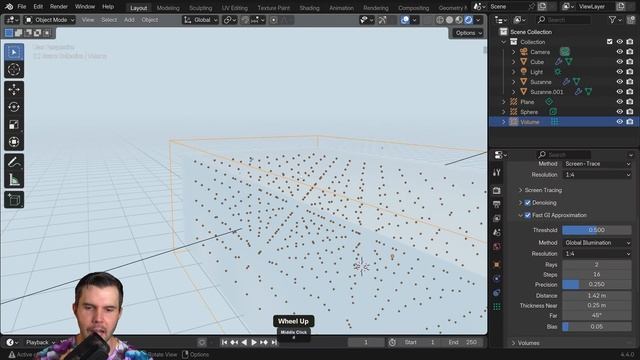Open the World properties tab
The image size is (640, 360).
coord(497,247)
